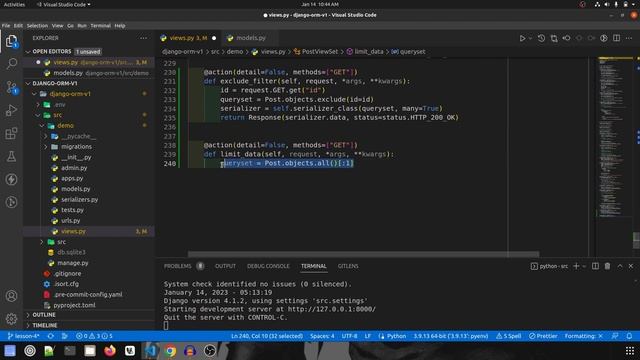
Task: Toggle Formatting status item
Action: click(x=584, y=336)
